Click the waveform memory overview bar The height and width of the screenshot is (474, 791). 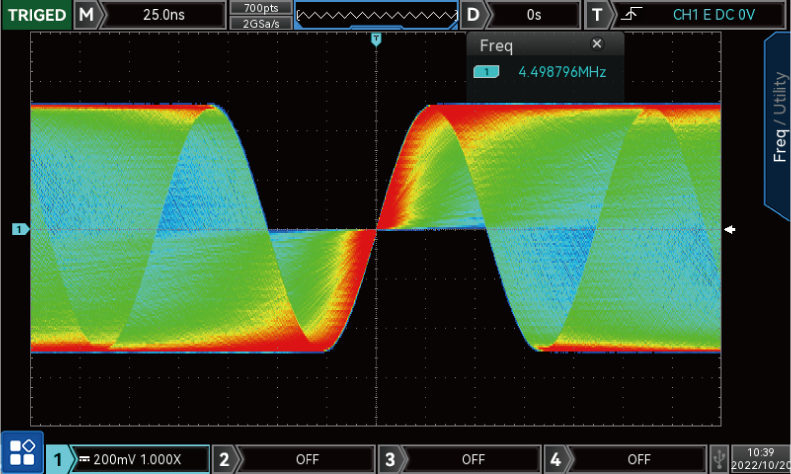(x=376, y=15)
